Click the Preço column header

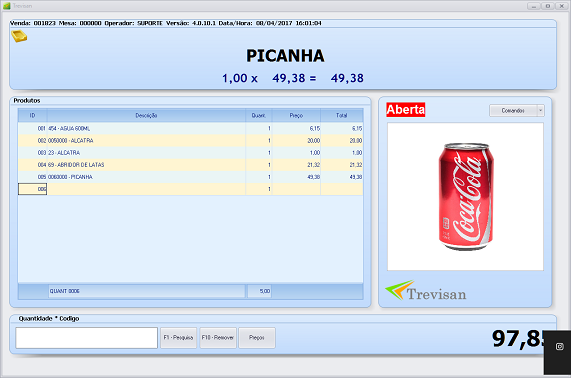point(296,115)
